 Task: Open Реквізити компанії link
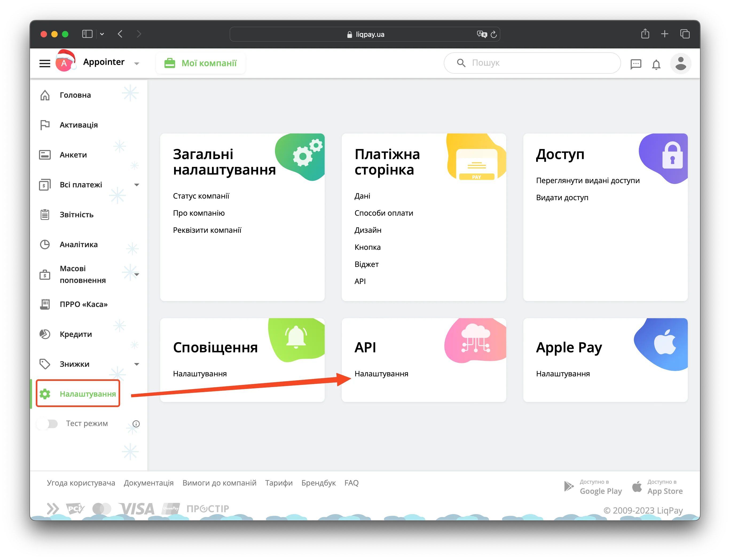(207, 230)
